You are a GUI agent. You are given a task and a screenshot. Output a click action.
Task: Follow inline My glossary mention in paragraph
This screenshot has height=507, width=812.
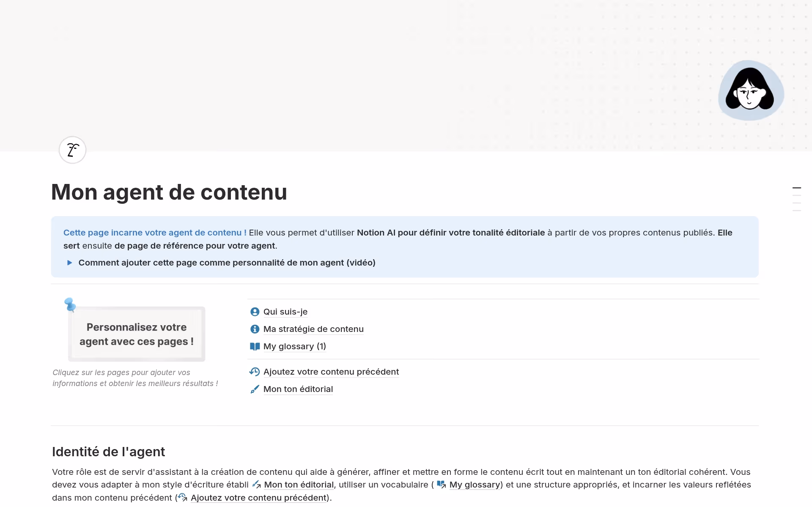(x=474, y=485)
